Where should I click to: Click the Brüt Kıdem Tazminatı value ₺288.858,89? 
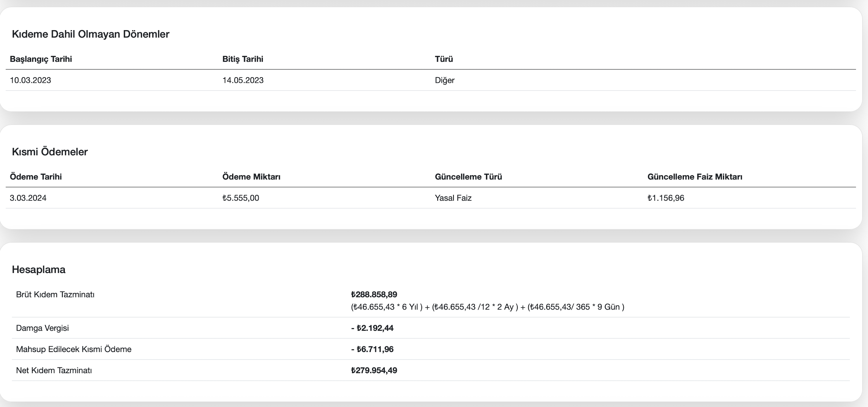[374, 295]
